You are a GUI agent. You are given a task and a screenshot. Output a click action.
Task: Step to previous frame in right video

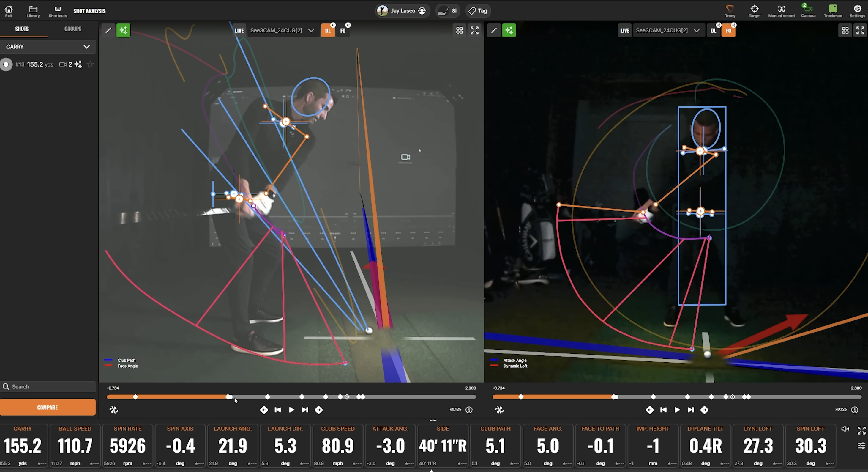pos(663,410)
